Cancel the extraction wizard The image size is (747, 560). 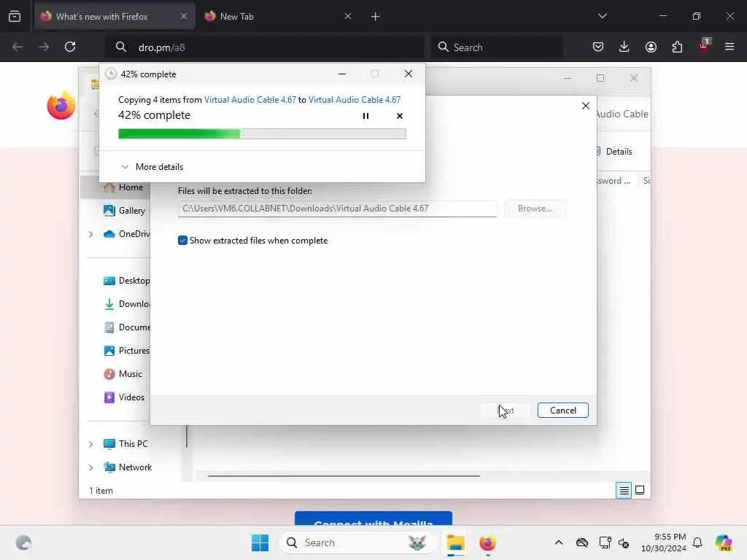(562, 411)
